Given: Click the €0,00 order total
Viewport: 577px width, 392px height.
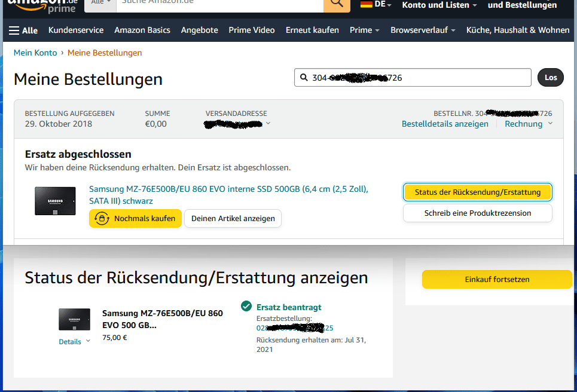Looking at the screenshot, I should (x=155, y=124).
